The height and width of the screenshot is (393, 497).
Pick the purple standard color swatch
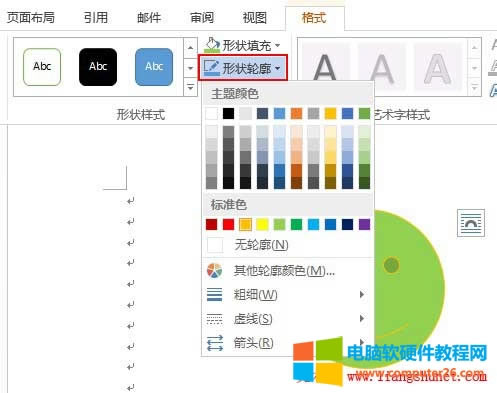pos(364,224)
